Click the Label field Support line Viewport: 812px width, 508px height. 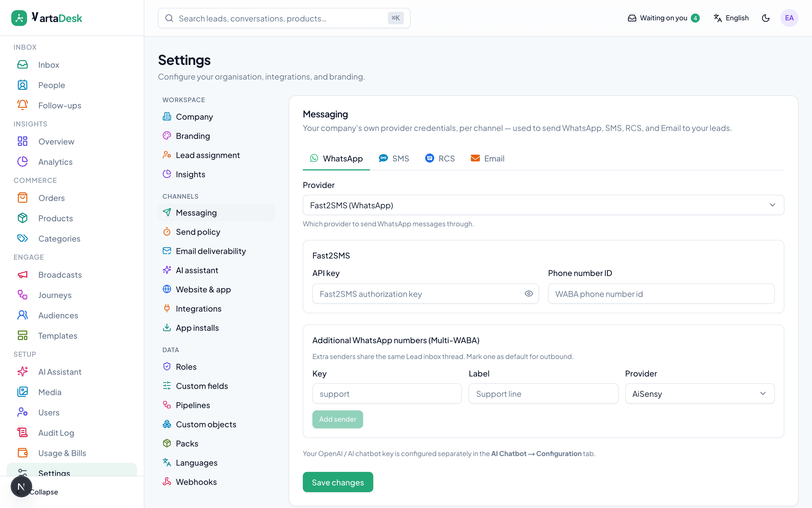pyautogui.click(x=543, y=393)
